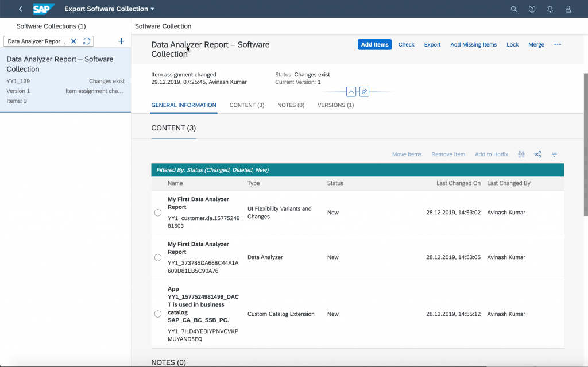Click the share icon in table toolbar
The height and width of the screenshot is (367, 588).
pyautogui.click(x=537, y=154)
